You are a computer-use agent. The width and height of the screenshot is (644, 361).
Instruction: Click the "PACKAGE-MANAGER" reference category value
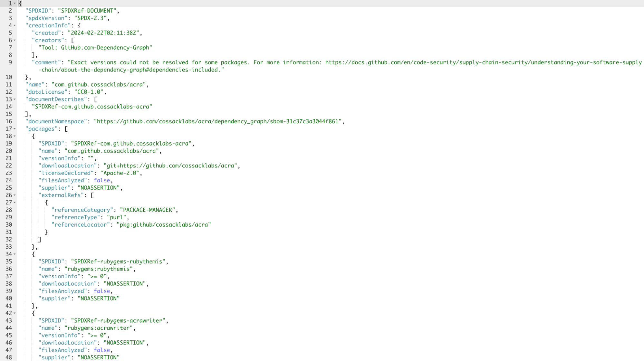pyautogui.click(x=147, y=210)
